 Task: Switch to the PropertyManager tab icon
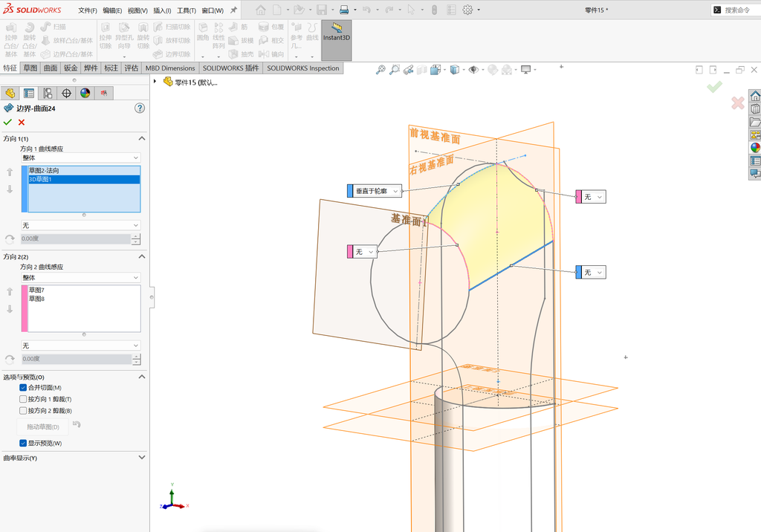pyautogui.click(x=29, y=93)
